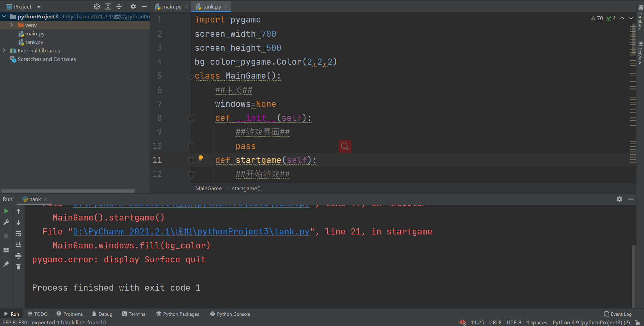Open the Terminal tool window
644x326 pixels.
click(134, 314)
